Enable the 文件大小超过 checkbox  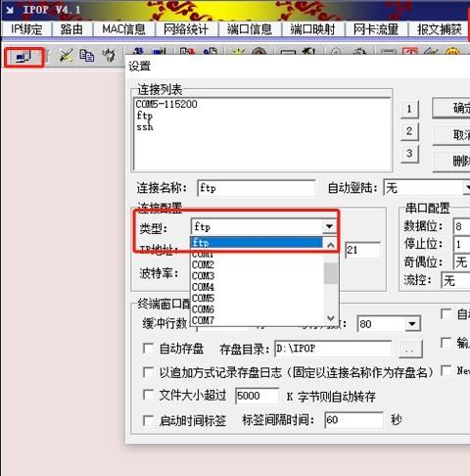point(149,396)
